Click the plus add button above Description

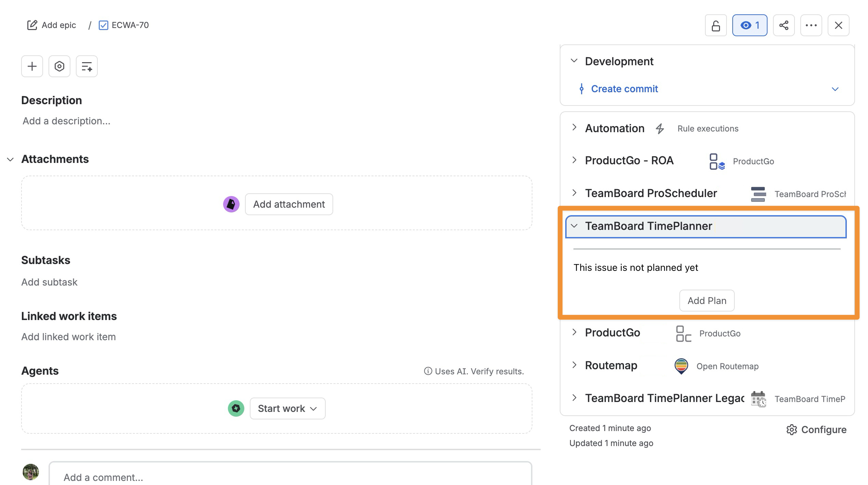tap(32, 66)
